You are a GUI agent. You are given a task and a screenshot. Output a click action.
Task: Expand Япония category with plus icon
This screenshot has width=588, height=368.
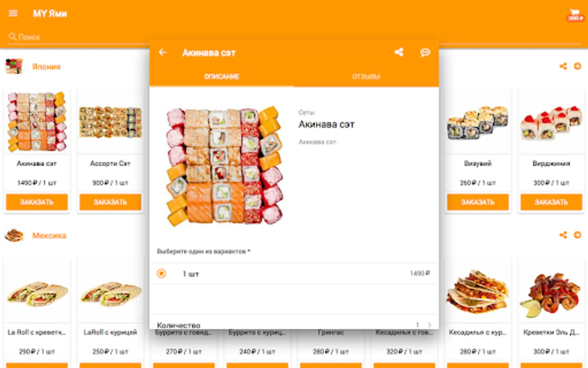coord(577,66)
